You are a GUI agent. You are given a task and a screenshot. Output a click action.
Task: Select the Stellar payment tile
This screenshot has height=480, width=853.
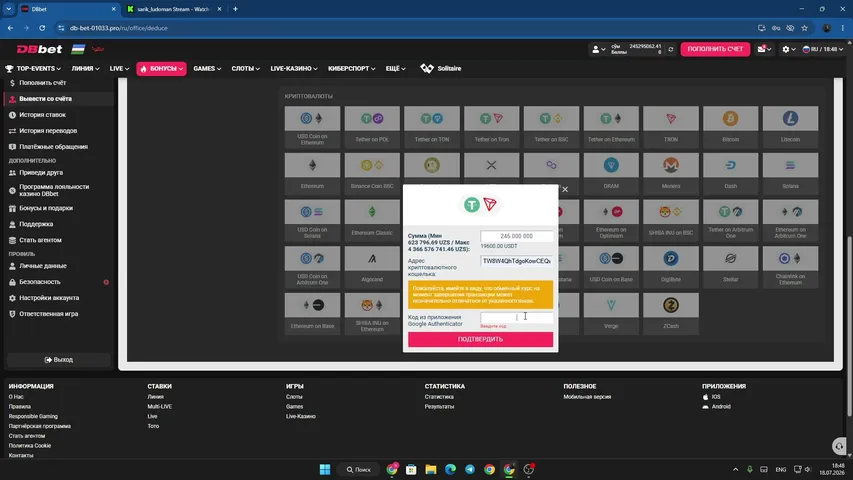730,267
